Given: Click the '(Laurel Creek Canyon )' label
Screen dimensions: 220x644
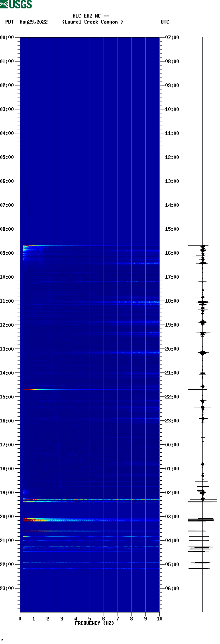Looking at the screenshot, I should pyautogui.click(x=92, y=22).
